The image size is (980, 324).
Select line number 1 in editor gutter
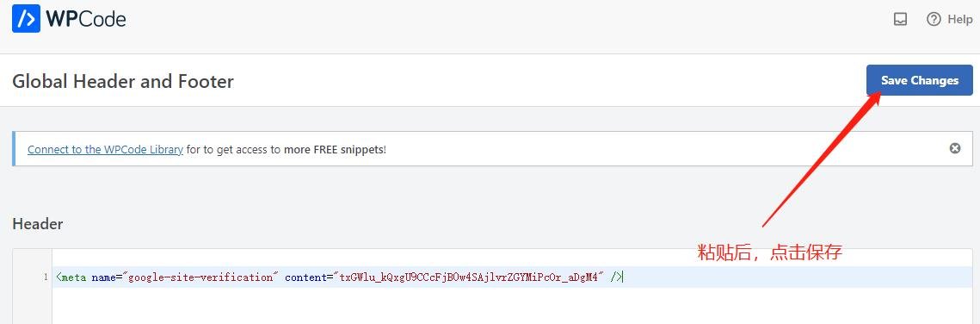point(46,277)
